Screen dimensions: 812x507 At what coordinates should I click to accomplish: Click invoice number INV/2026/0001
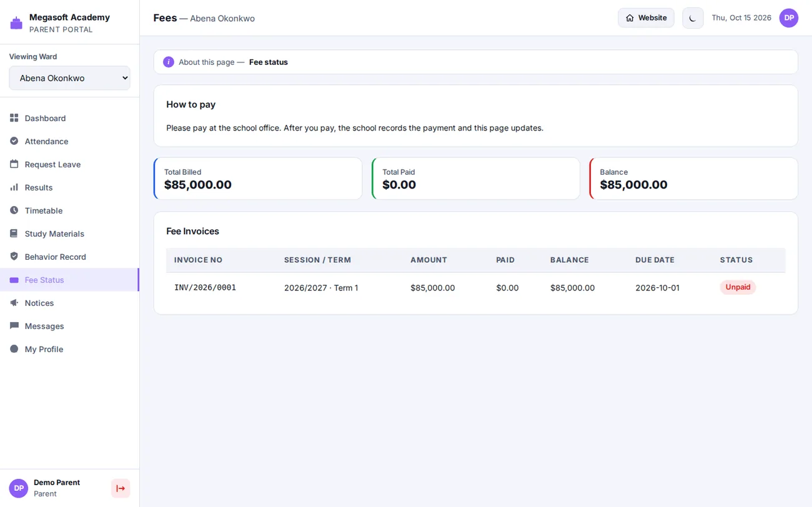click(205, 288)
